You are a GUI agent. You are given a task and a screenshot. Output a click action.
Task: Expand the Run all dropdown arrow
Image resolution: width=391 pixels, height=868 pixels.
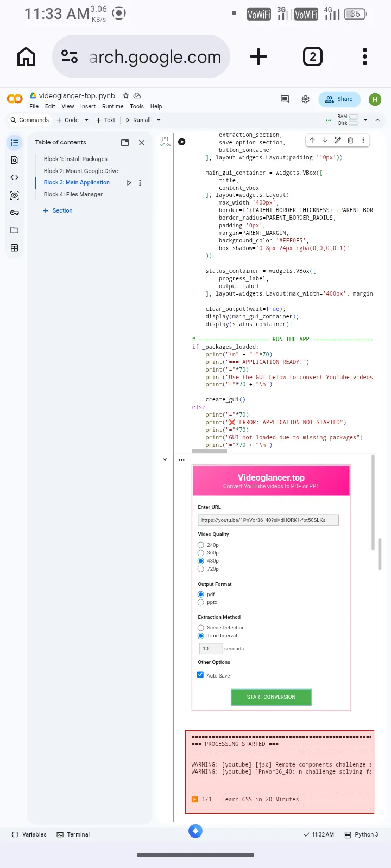coord(159,120)
